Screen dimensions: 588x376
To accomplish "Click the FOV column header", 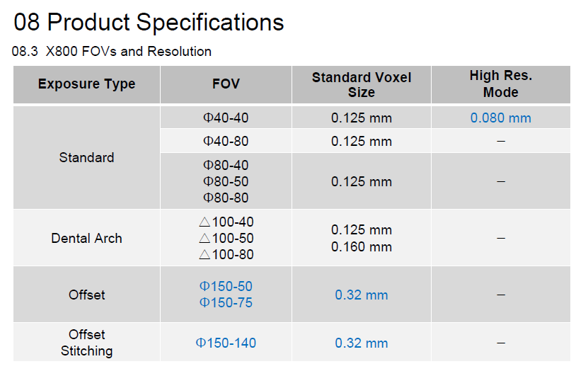I will point(226,84).
